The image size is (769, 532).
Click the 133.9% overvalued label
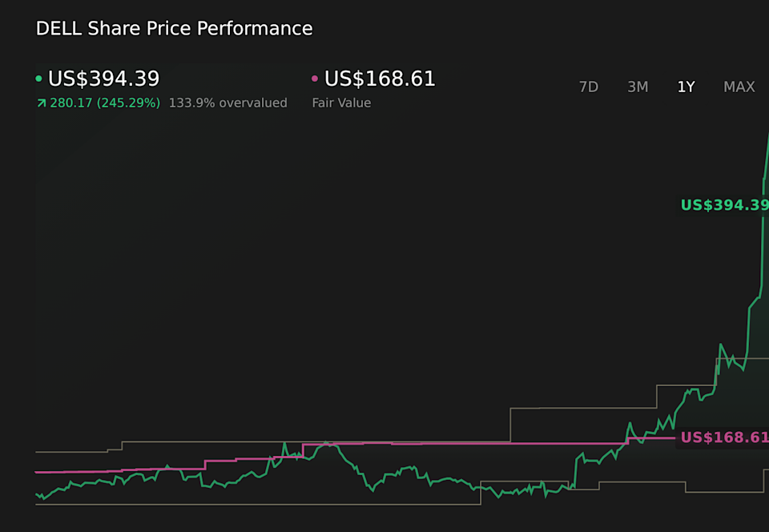coord(228,103)
